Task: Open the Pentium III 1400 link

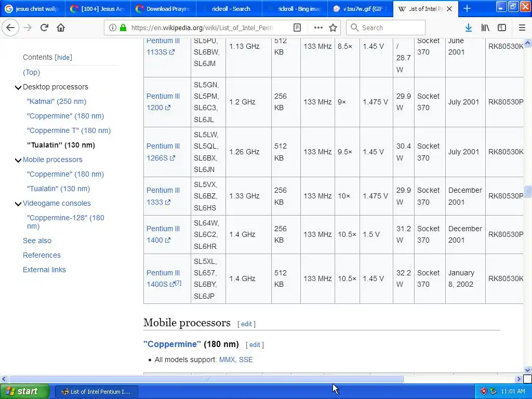Action: pos(163,234)
